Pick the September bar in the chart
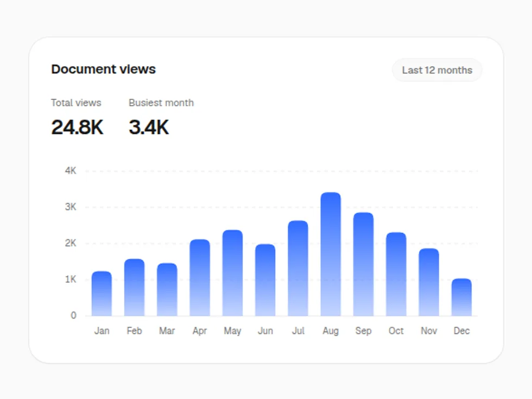Screen dimensions: 532x399 click(x=363, y=264)
